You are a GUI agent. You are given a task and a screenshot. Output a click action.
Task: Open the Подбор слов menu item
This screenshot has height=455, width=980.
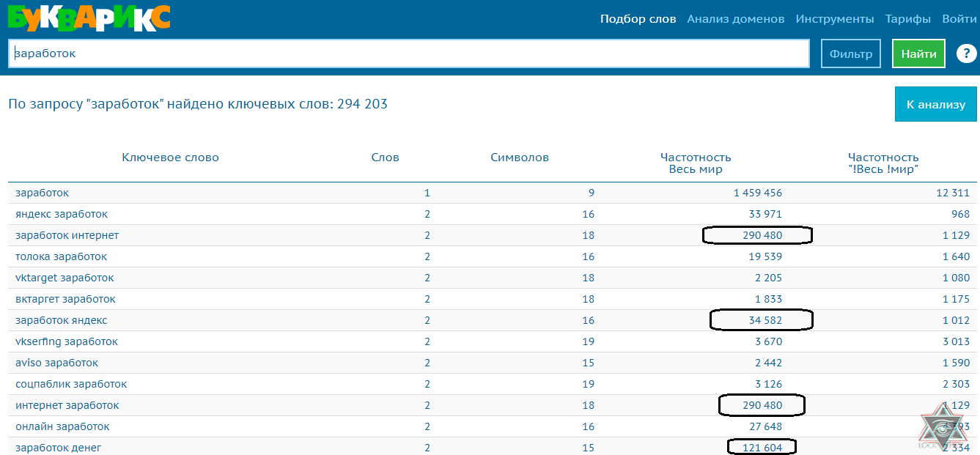[638, 19]
